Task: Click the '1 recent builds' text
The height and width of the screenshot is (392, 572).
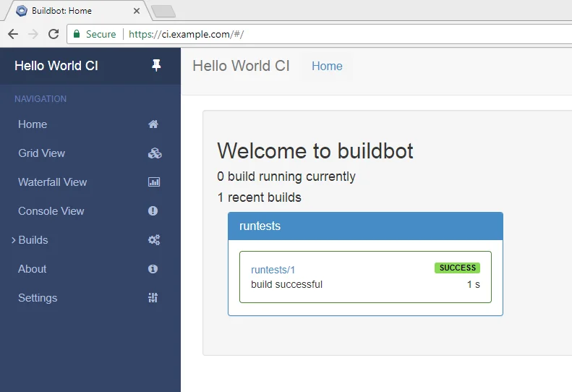Action: (x=260, y=197)
